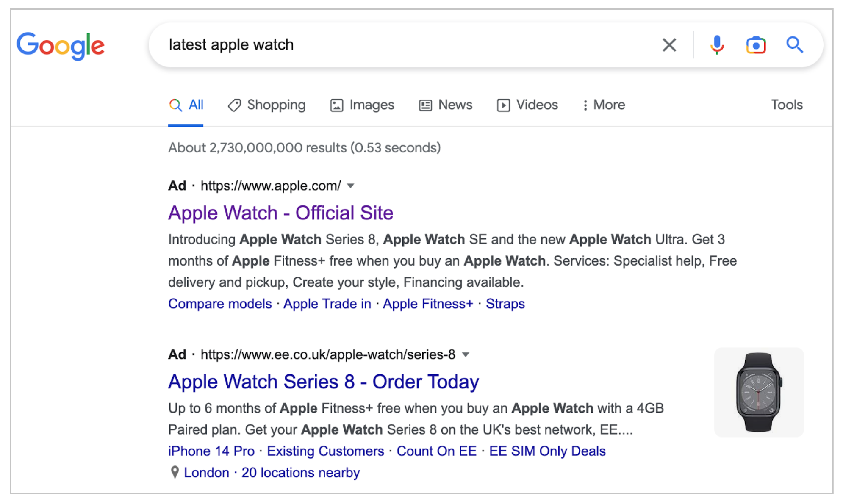
Task: Open the Tools filter options
Action: 787,105
